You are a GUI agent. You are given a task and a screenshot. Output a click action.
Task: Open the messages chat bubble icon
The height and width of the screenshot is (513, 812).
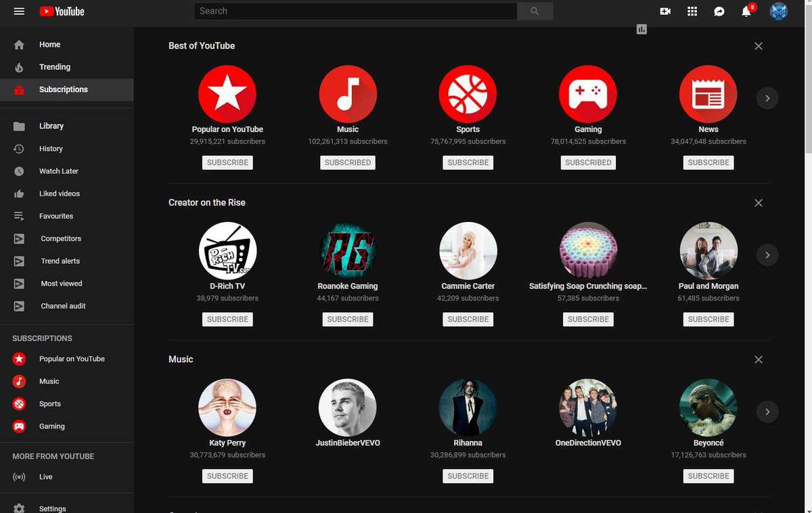719,12
